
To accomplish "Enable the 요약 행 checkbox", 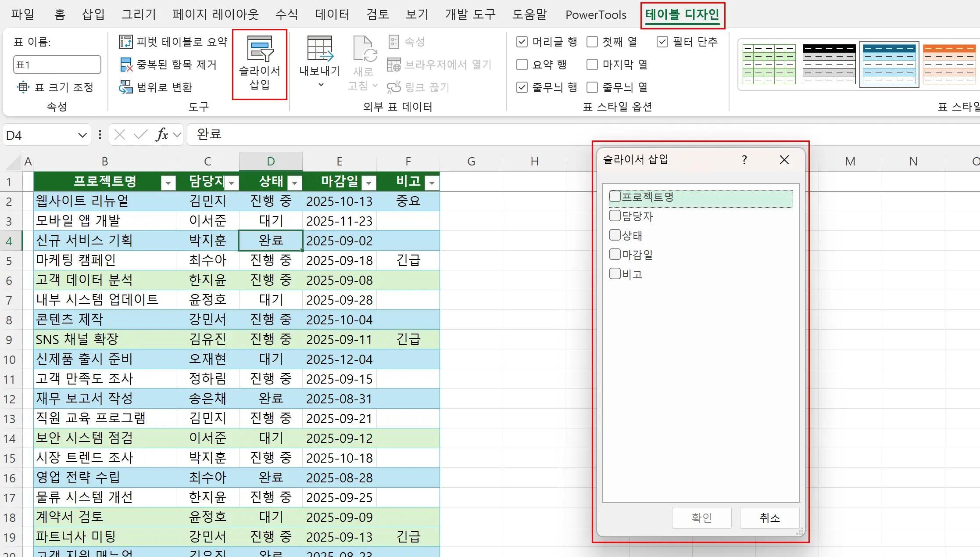I will point(522,65).
